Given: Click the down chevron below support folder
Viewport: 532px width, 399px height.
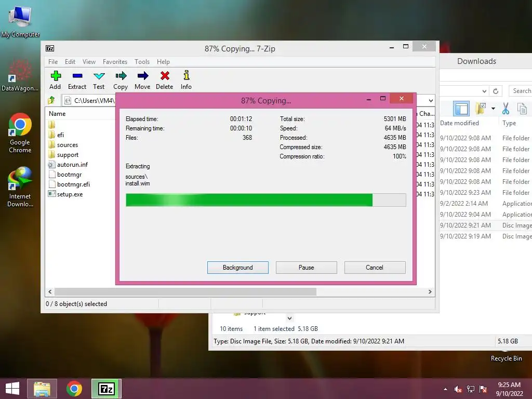Looking at the screenshot, I should [289, 318].
